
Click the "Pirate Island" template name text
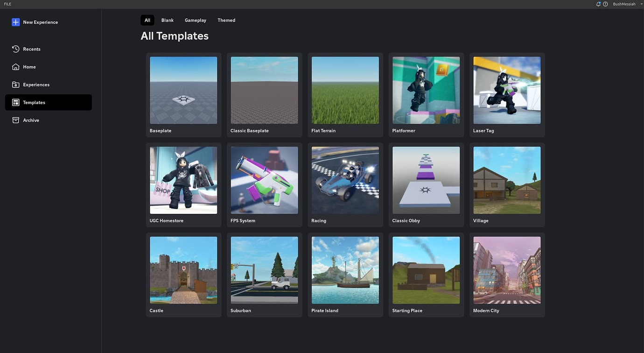(x=325, y=311)
